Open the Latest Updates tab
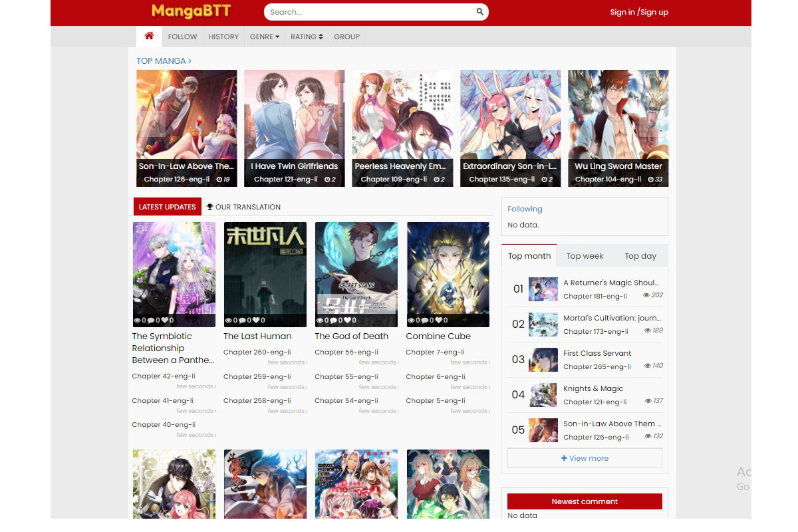The image size is (798, 532). click(x=167, y=207)
